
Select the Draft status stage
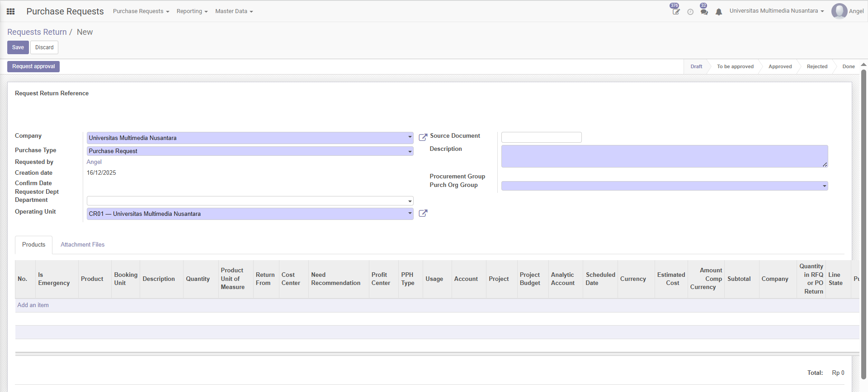coord(696,66)
